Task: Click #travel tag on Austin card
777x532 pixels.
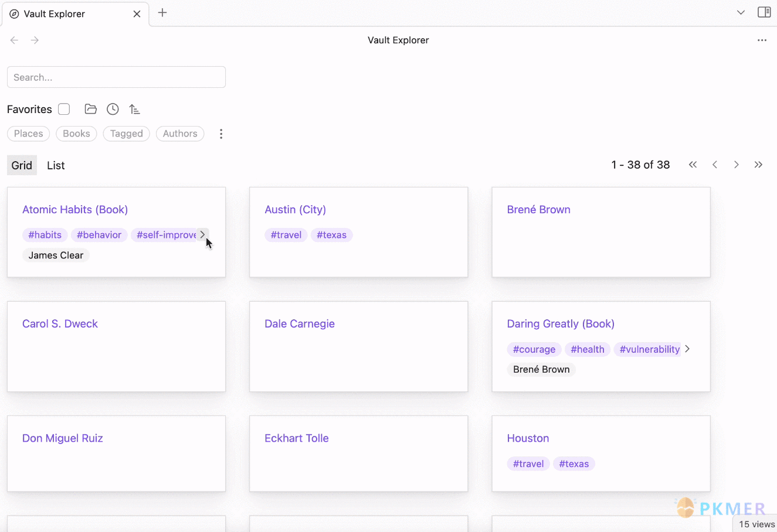Action: [286, 235]
